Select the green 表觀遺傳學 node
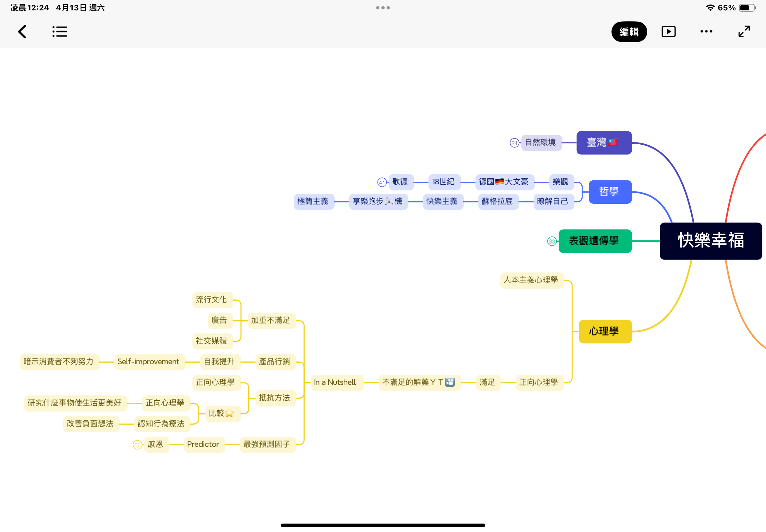The image size is (766, 532). point(595,241)
